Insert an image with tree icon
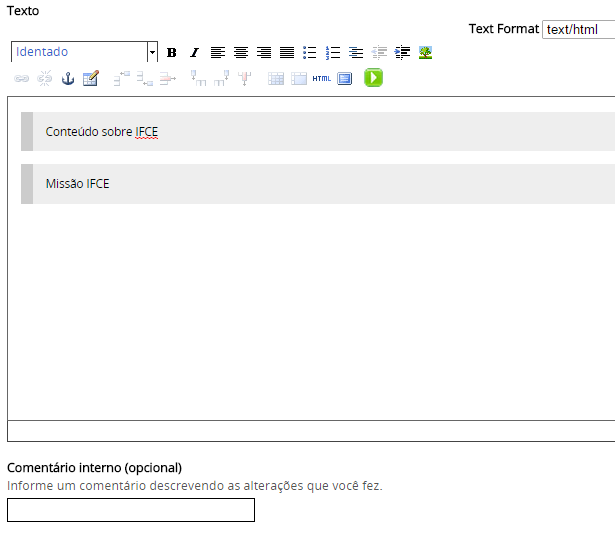 [426, 52]
